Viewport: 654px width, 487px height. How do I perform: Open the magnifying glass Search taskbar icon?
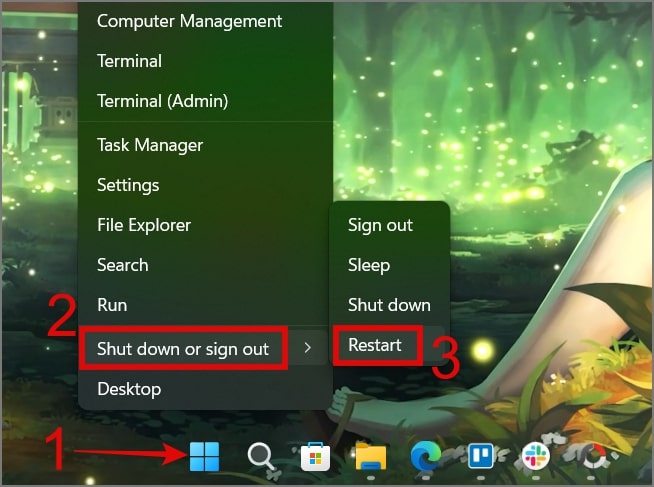click(x=261, y=457)
